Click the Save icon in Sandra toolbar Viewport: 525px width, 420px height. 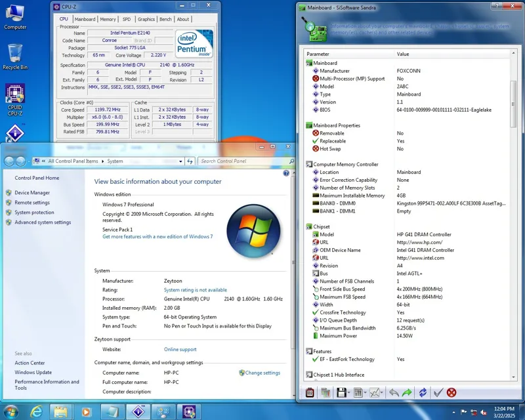[341, 392]
